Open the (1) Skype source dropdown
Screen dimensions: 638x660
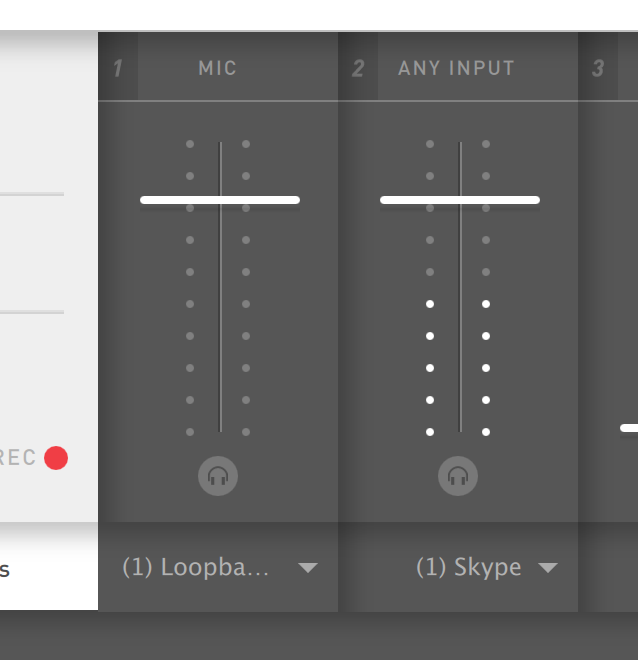pyautogui.click(x=458, y=567)
